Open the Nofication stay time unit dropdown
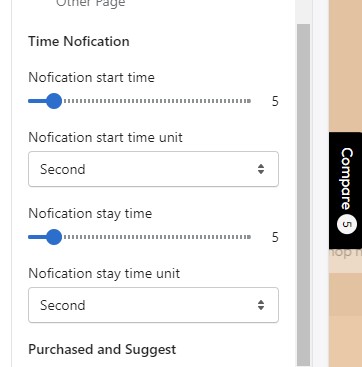Viewport: 362px width, 367px height. (153, 305)
